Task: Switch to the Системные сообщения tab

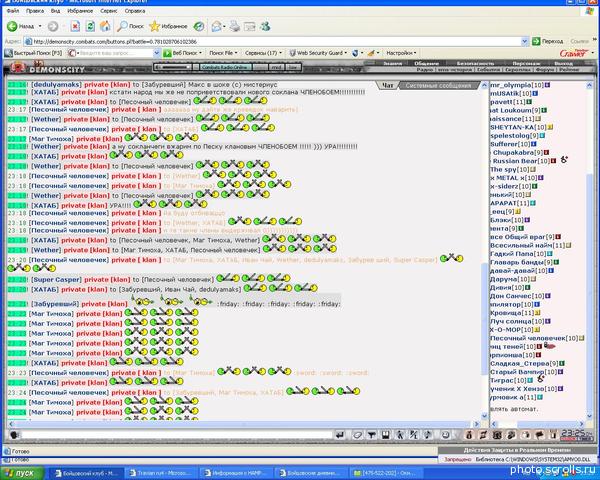Action: 438,85
